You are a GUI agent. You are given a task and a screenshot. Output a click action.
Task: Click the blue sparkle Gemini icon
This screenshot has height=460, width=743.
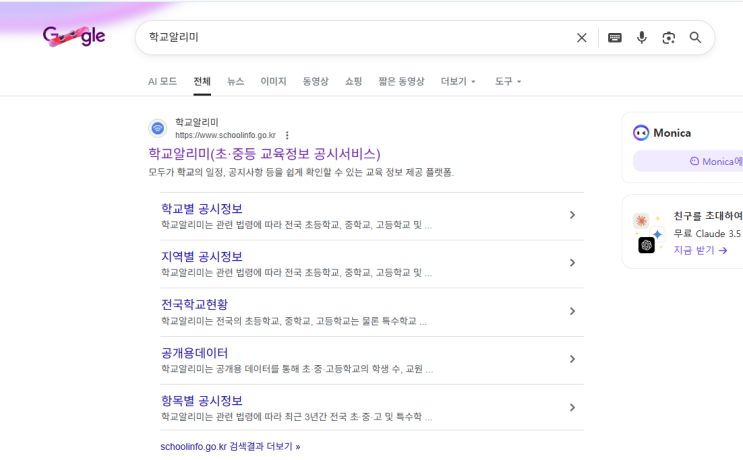(x=657, y=234)
